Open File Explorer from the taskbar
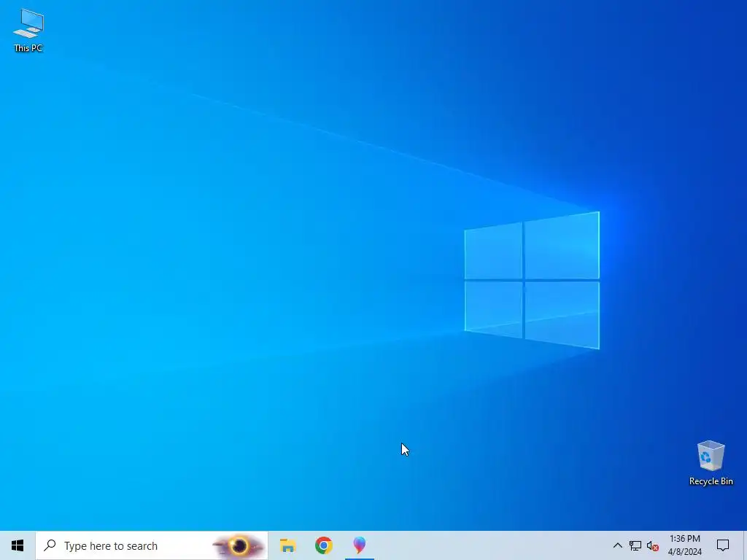The height and width of the screenshot is (560, 747). [287, 545]
